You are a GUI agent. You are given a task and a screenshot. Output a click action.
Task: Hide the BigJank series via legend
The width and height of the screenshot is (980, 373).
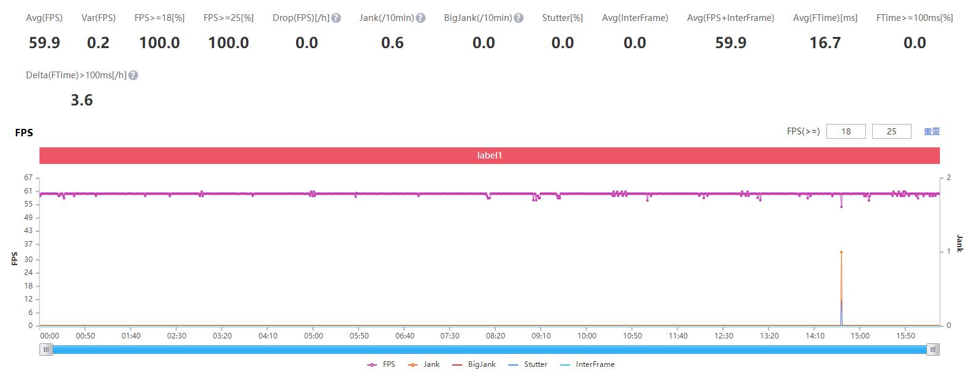[x=474, y=364]
